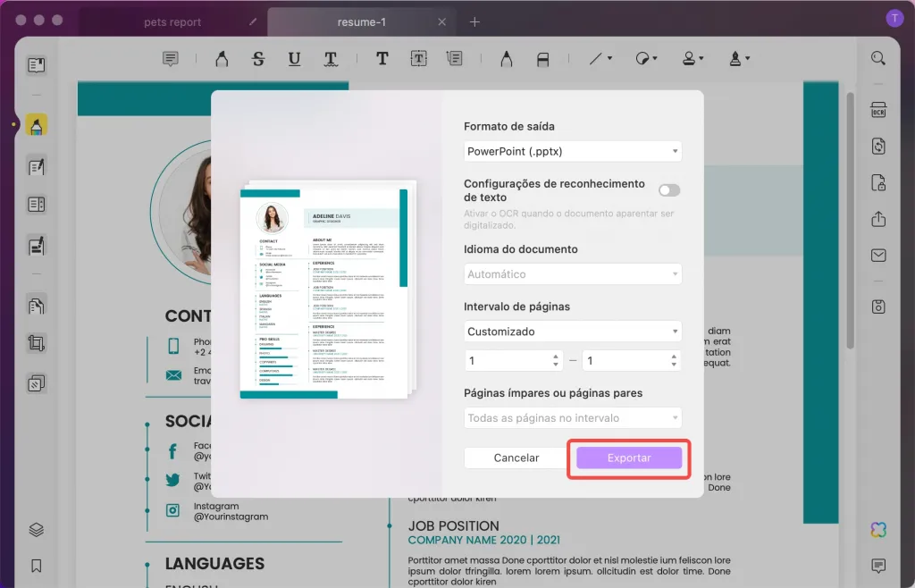915x588 pixels.
Task: Open the Bookmarks panel
Action: pyautogui.click(x=36, y=566)
